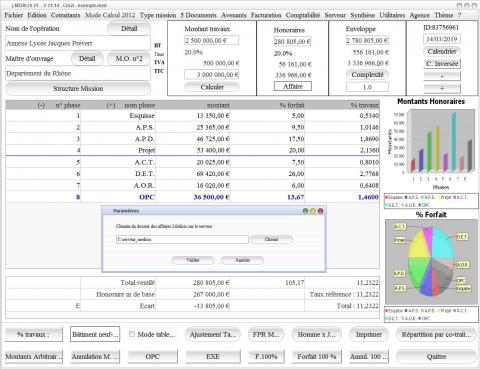Click the Quitter button

pos(436,356)
